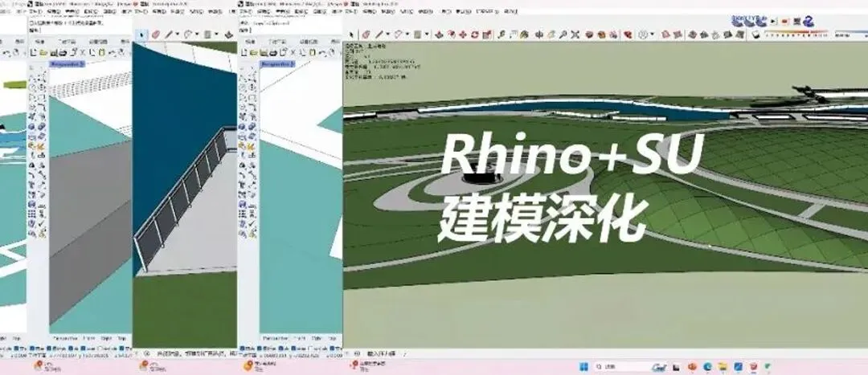Viewport: 868px width, 375px height.
Task: Click Undo icon in left Rhino toolbar
Action: coord(111,52)
